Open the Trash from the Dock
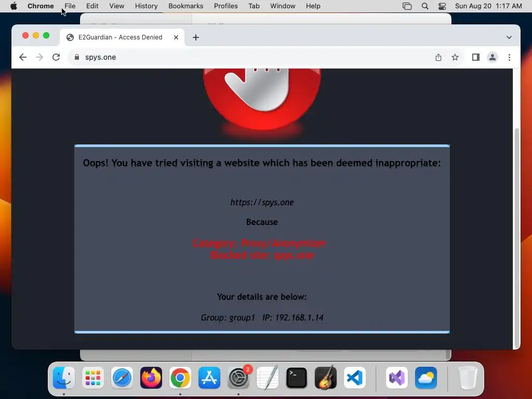Screen dimensions: 532x399 click(x=468, y=378)
